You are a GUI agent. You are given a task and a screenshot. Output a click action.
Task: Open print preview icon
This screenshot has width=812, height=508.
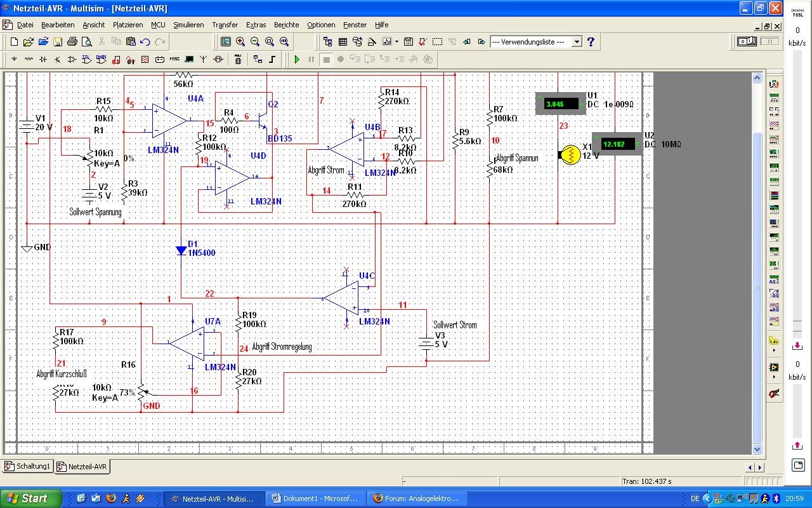pyautogui.click(x=86, y=42)
